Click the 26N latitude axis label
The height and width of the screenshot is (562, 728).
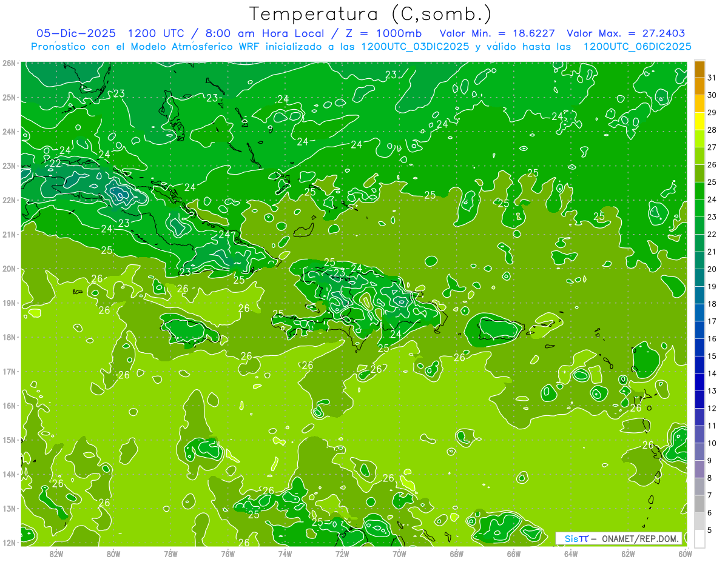[x=9, y=63]
